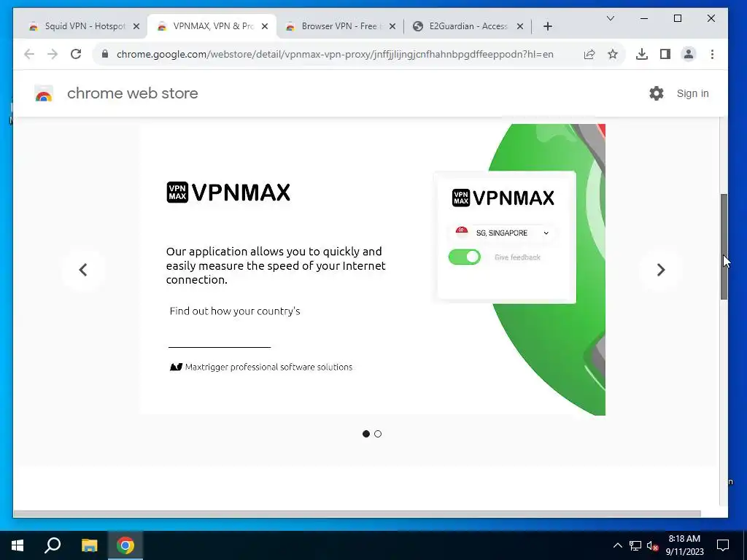Open the side panel icon
747x560 pixels.
pos(665,54)
